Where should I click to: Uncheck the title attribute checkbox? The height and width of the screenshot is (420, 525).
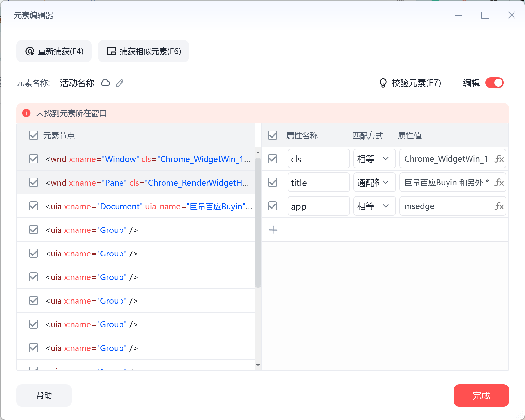[x=273, y=183]
